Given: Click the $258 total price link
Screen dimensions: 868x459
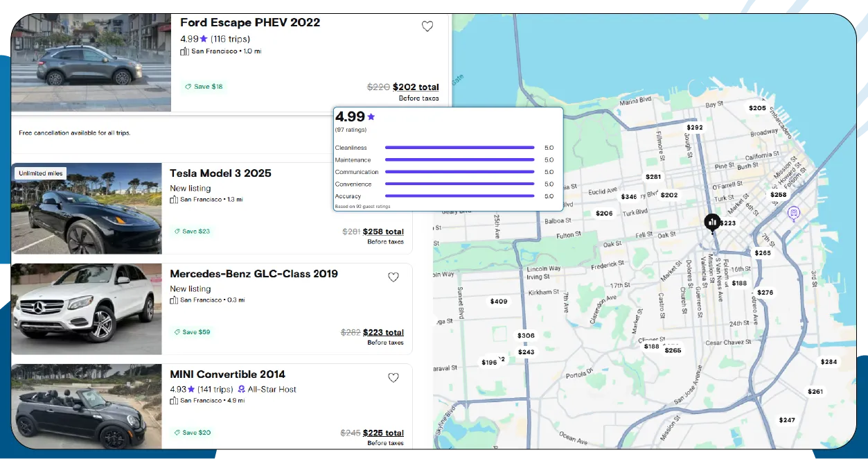Looking at the screenshot, I should pyautogui.click(x=384, y=232).
